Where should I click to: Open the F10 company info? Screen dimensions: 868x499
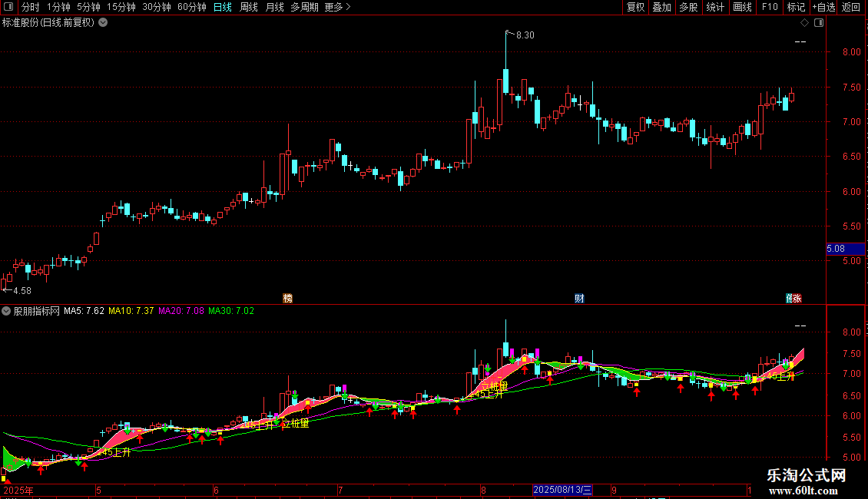(770, 7)
